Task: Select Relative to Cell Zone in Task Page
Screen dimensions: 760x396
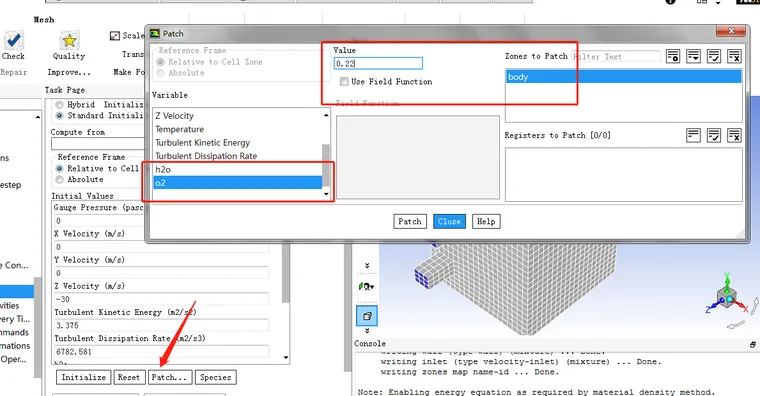Action: [59, 168]
